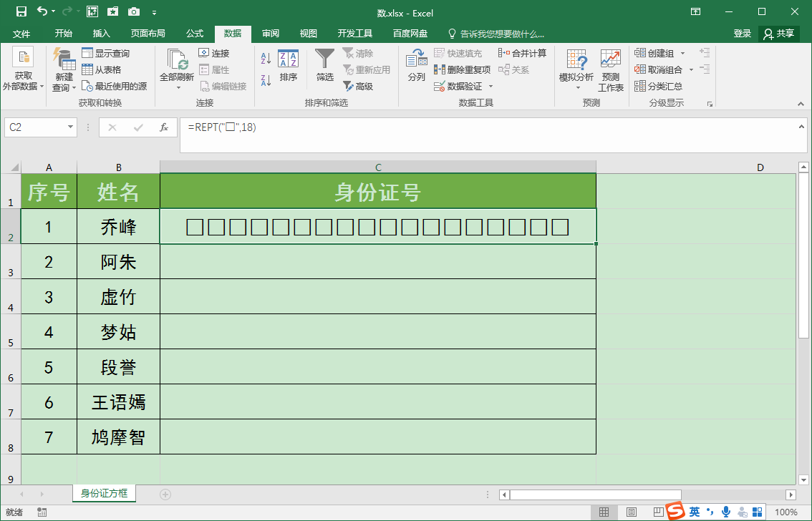The width and height of the screenshot is (812, 521).
Task: Click the insert function fx icon
Action: click(164, 127)
